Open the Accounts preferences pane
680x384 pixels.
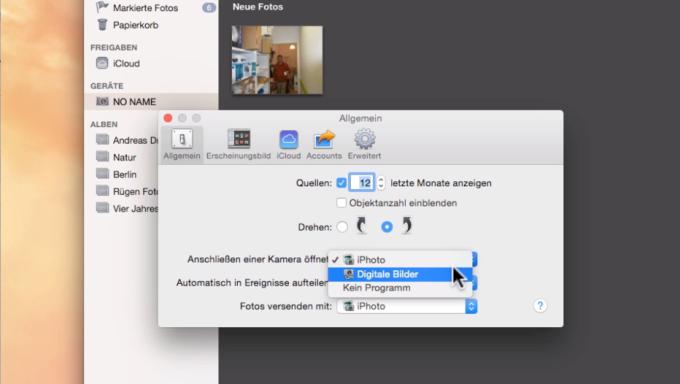coord(324,145)
